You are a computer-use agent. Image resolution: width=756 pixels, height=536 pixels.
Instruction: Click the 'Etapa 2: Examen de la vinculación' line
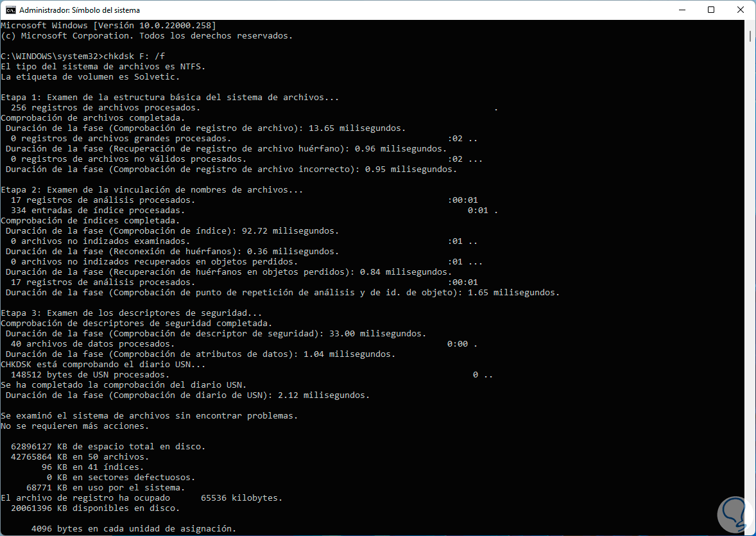[152, 189]
